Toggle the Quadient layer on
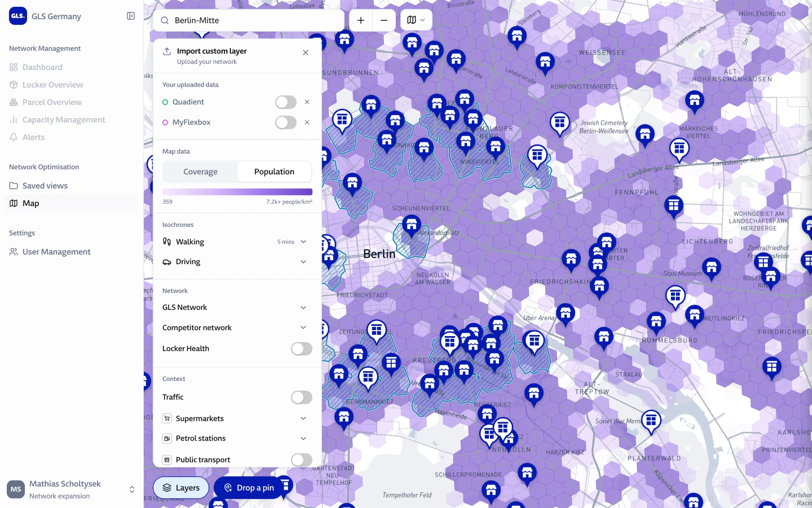This screenshot has height=508, width=812. tap(286, 102)
